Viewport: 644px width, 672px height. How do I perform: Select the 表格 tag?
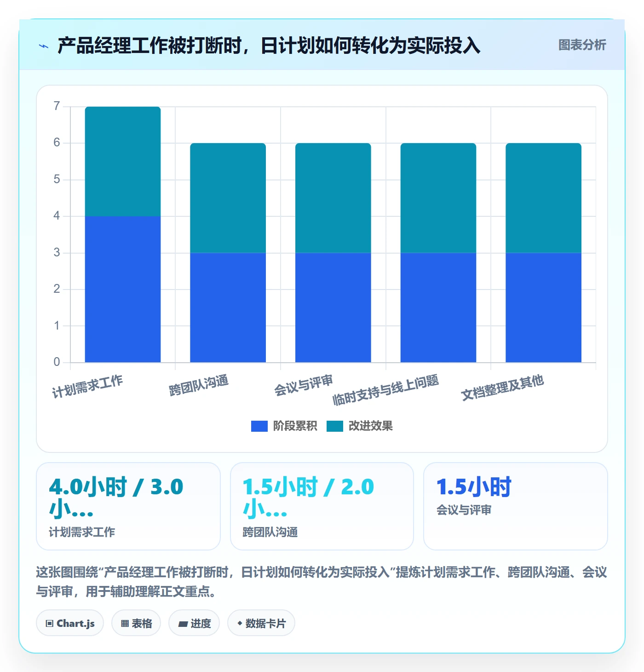click(x=136, y=623)
